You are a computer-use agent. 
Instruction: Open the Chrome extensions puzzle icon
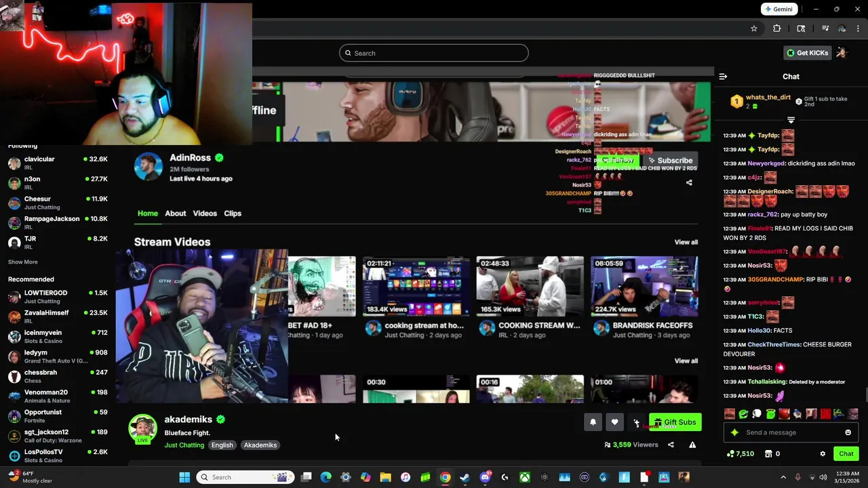pyautogui.click(x=777, y=28)
